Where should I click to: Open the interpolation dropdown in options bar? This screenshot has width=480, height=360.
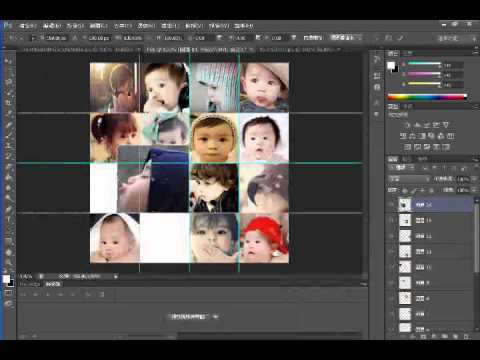point(345,37)
